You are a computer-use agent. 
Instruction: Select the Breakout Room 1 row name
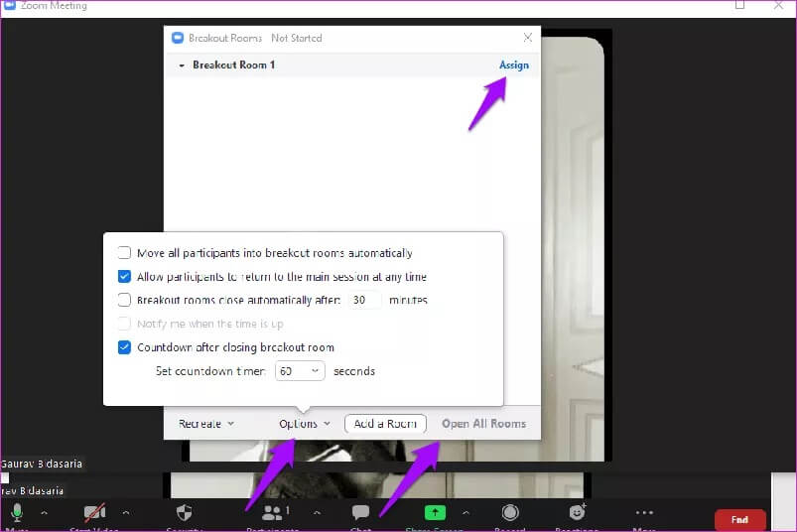[234, 66]
